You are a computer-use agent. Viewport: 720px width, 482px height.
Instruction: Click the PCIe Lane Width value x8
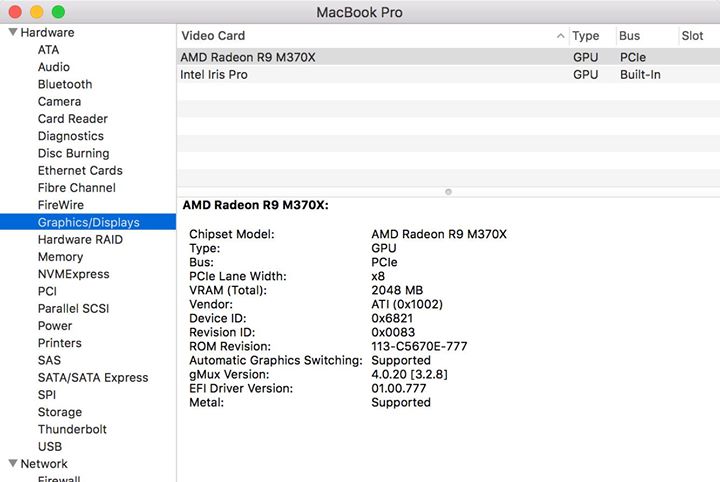point(378,276)
